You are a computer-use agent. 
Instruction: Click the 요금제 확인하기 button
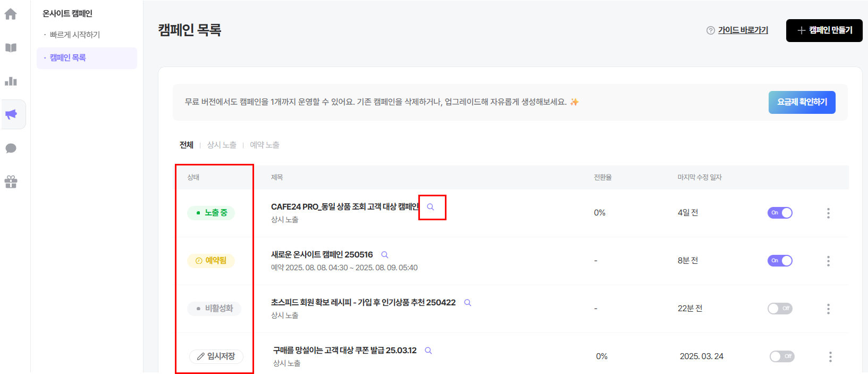click(802, 102)
